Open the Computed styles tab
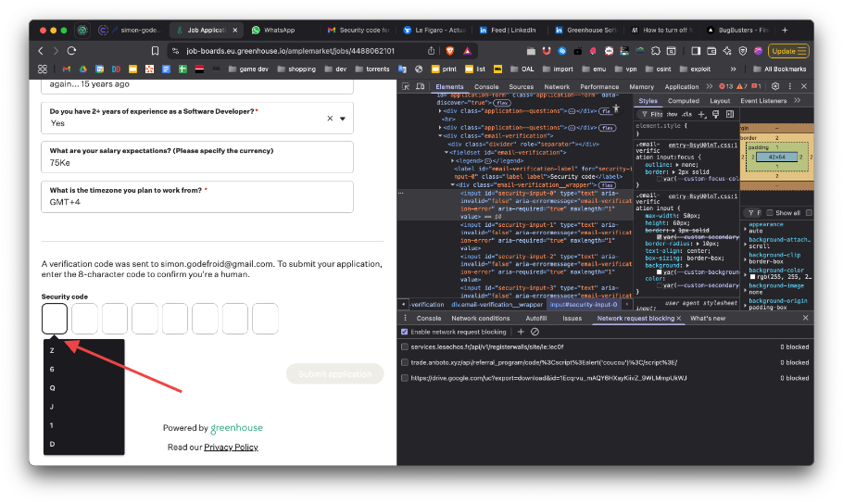 [684, 101]
